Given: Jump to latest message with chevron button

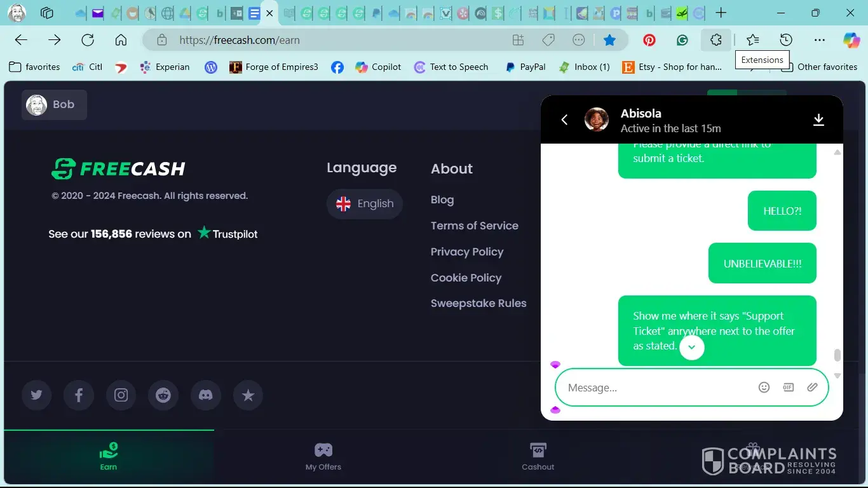Looking at the screenshot, I should point(692,348).
